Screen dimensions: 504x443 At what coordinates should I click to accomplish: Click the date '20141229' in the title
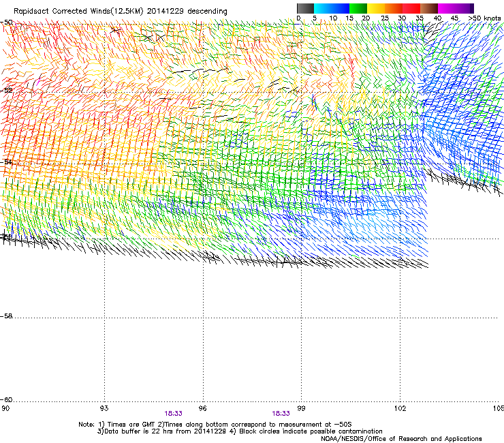166,12
